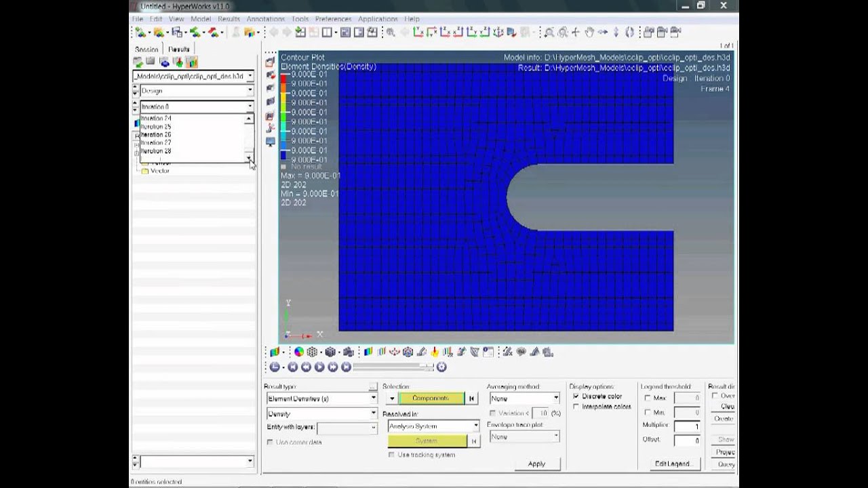Click the Pan hand tool icon
This screenshot has height=488, width=868.
point(589,32)
